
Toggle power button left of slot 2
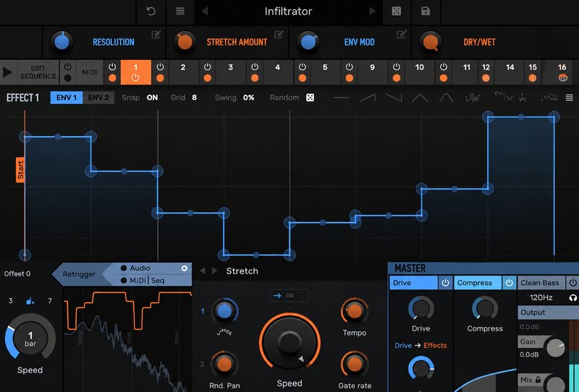[160, 67]
